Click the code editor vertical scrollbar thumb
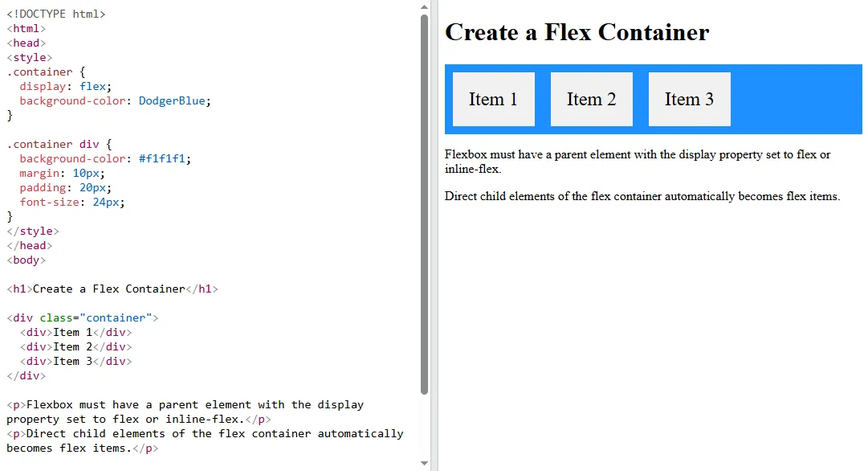 pos(424,201)
